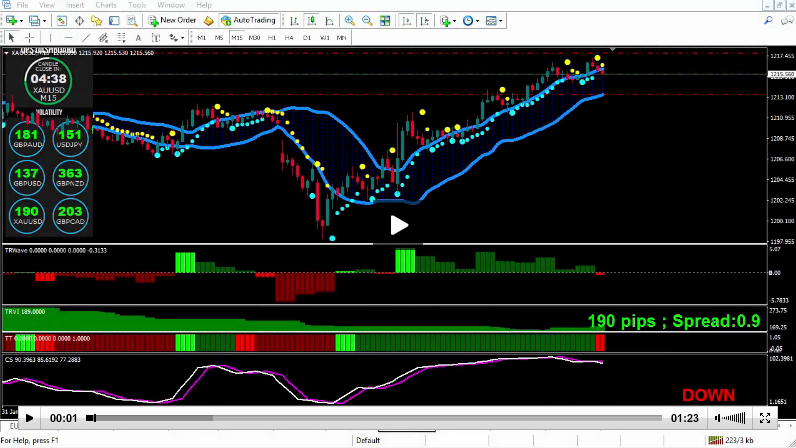Open the Insert menu
796x448 pixels.
pyautogui.click(x=75, y=5)
